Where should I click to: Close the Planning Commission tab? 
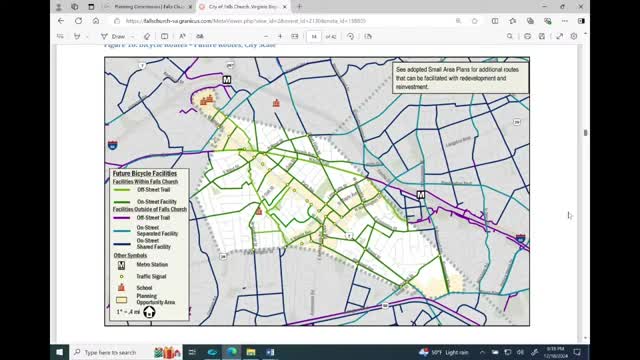click(190, 7)
